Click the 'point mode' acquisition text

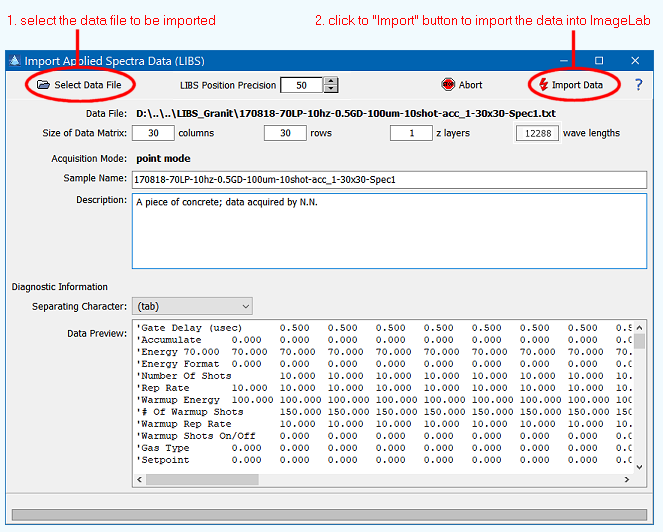163,159
